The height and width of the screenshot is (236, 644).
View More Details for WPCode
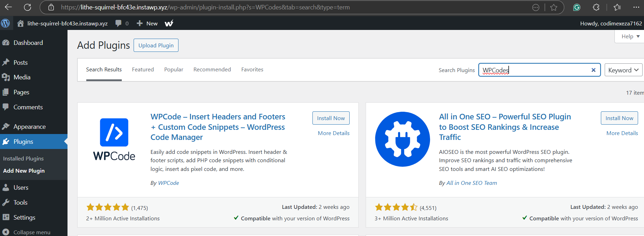(x=334, y=133)
